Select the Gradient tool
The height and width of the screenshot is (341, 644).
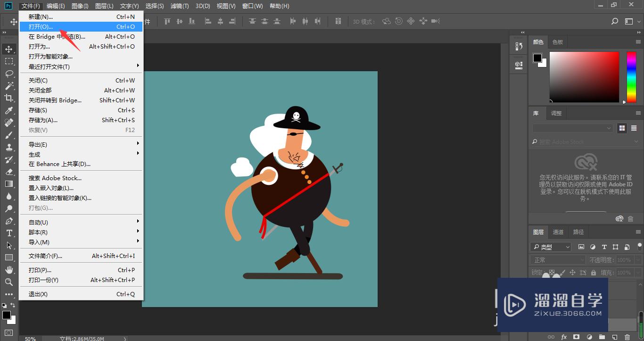click(x=9, y=184)
